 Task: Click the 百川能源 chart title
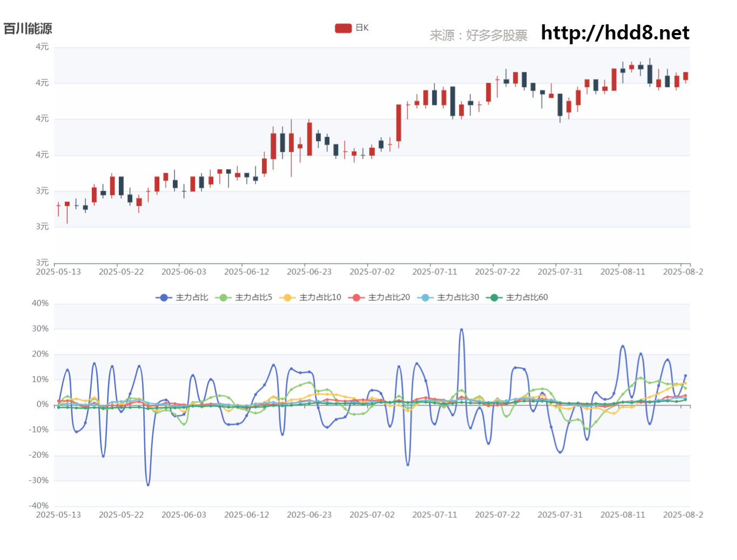(28, 29)
